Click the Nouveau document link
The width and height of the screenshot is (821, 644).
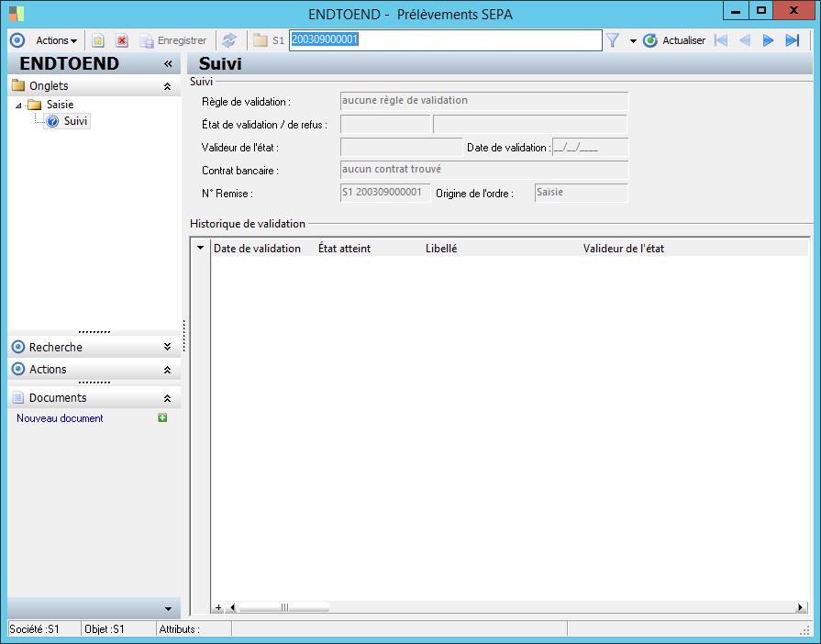(x=60, y=418)
